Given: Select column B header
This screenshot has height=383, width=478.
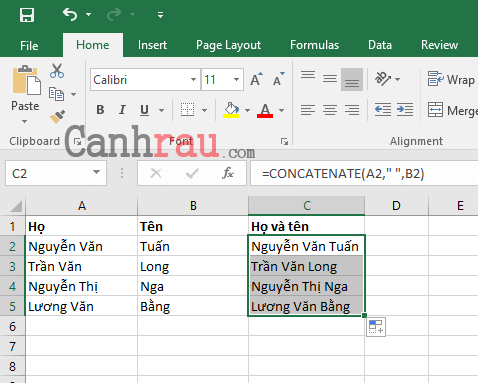Looking at the screenshot, I should point(193,206).
